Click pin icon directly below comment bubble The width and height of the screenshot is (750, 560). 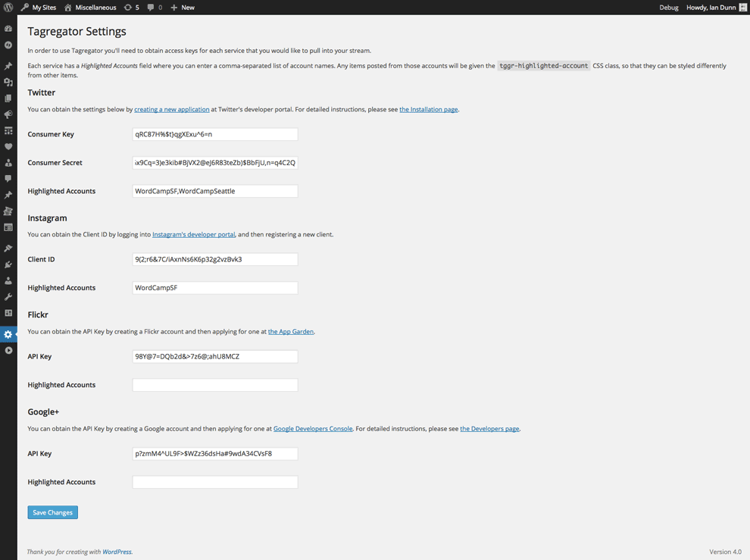[x=8, y=195]
